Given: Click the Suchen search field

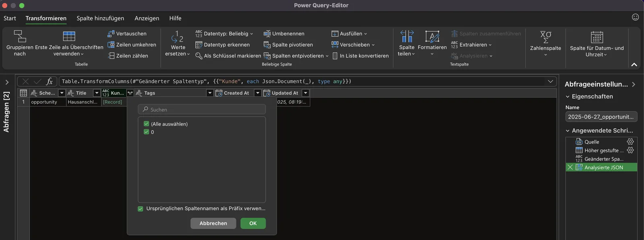Looking at the screenshot, I should pos(202,109).
